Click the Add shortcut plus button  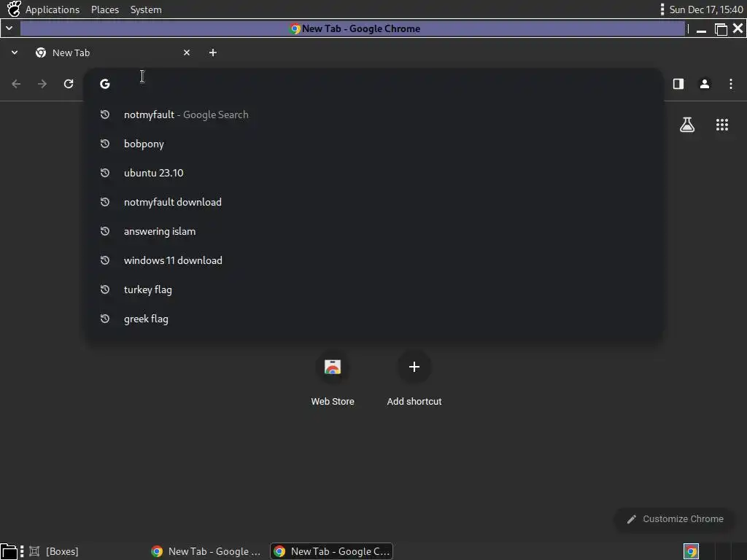(x=414, y=367)
